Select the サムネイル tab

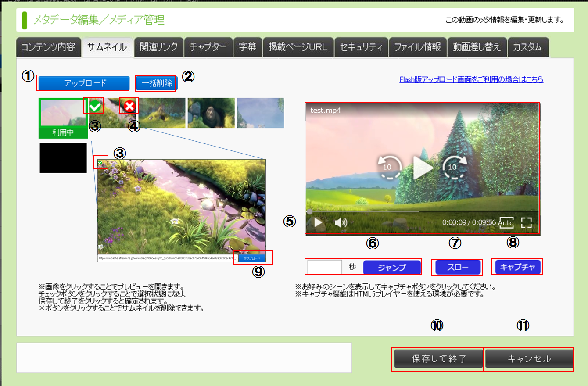click(x=108, y=47)
